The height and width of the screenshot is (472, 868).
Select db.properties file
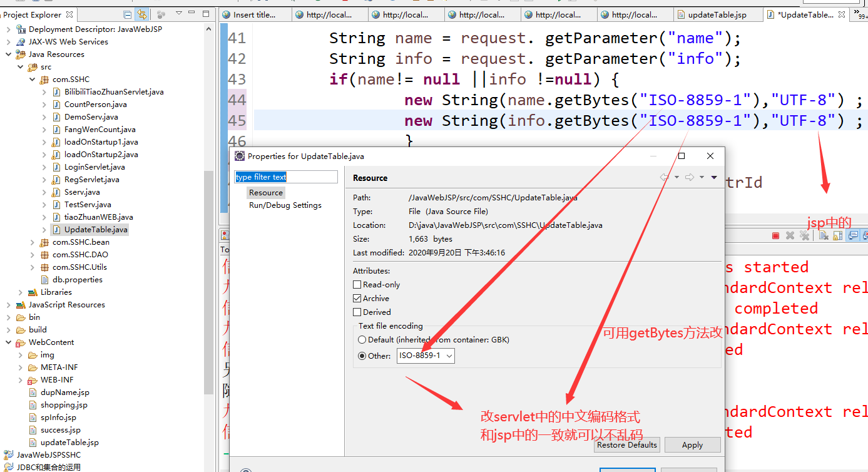pyautogui.click(x=77, y=280)
